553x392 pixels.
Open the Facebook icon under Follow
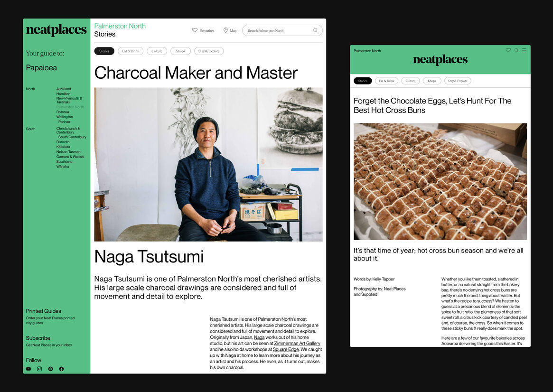[61, 369]
